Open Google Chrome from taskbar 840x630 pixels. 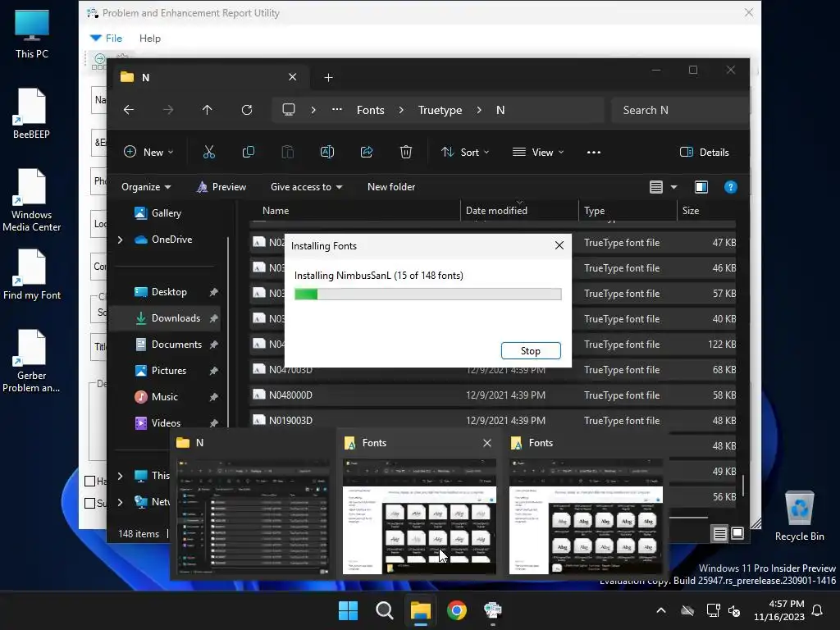pyautogui.click(x=456, y=610)
